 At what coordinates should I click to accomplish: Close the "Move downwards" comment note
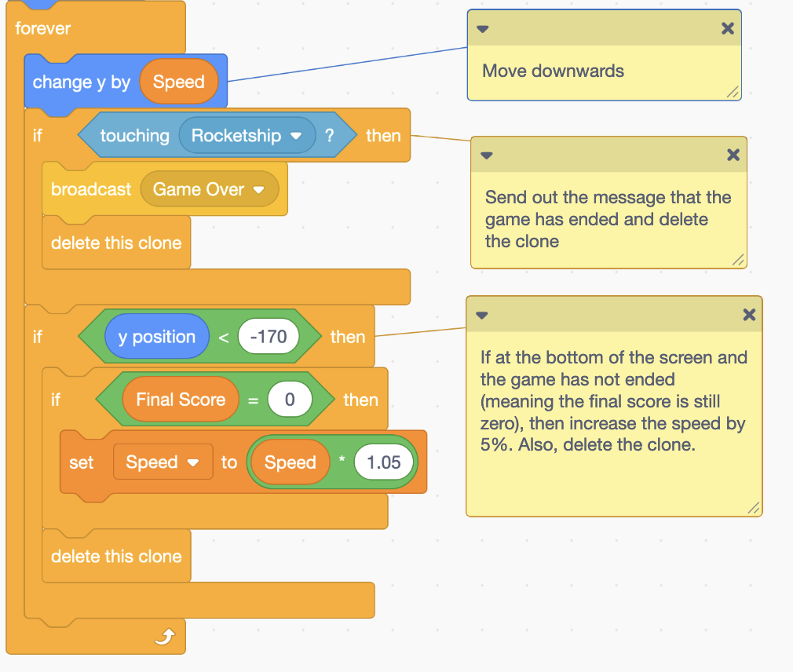pos(727,28)
